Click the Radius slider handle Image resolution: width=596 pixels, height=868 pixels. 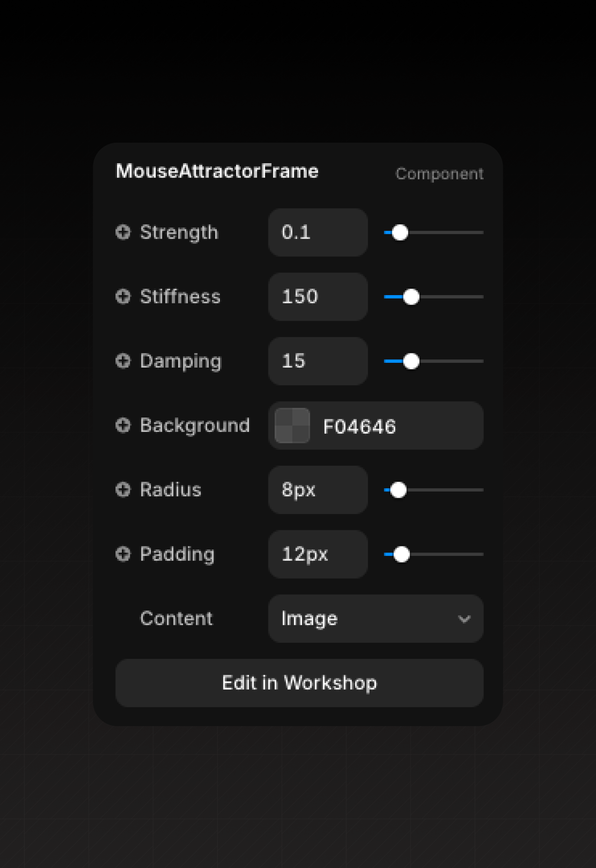click(398, 490)
